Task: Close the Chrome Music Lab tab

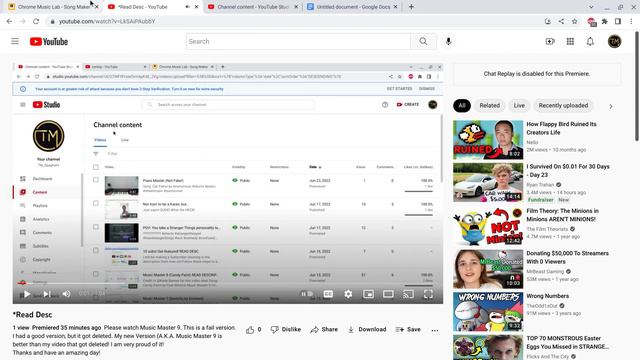Action: pyautogui.click(x=97, y=7)
